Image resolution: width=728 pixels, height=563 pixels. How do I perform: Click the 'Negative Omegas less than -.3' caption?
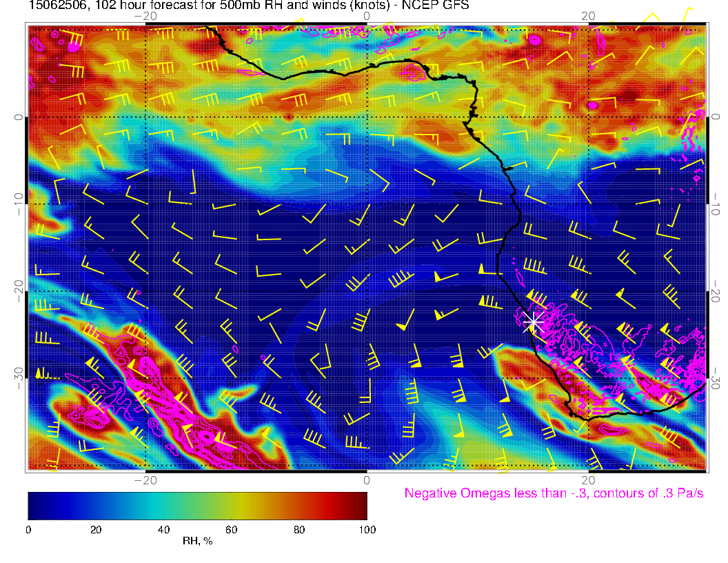(x=554, y=493)
